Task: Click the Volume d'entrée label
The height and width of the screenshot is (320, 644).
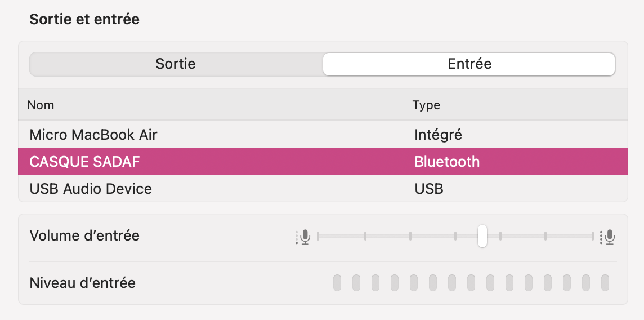Action: click(x=84, y=235)
